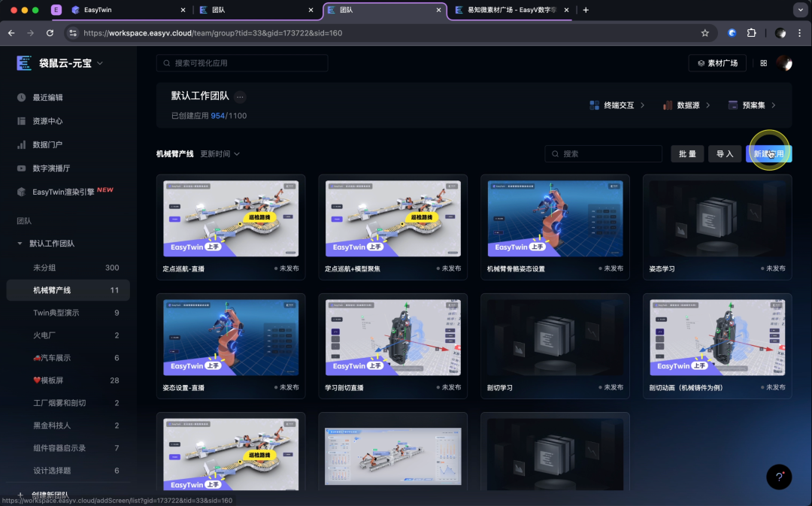The image size is (812, 506).
Task: Select the 火电厂 group
Action: click(68, 335)
